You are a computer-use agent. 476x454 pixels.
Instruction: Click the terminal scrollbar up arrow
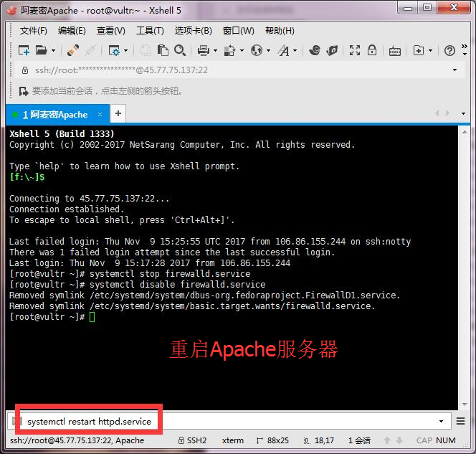point(465,132)
